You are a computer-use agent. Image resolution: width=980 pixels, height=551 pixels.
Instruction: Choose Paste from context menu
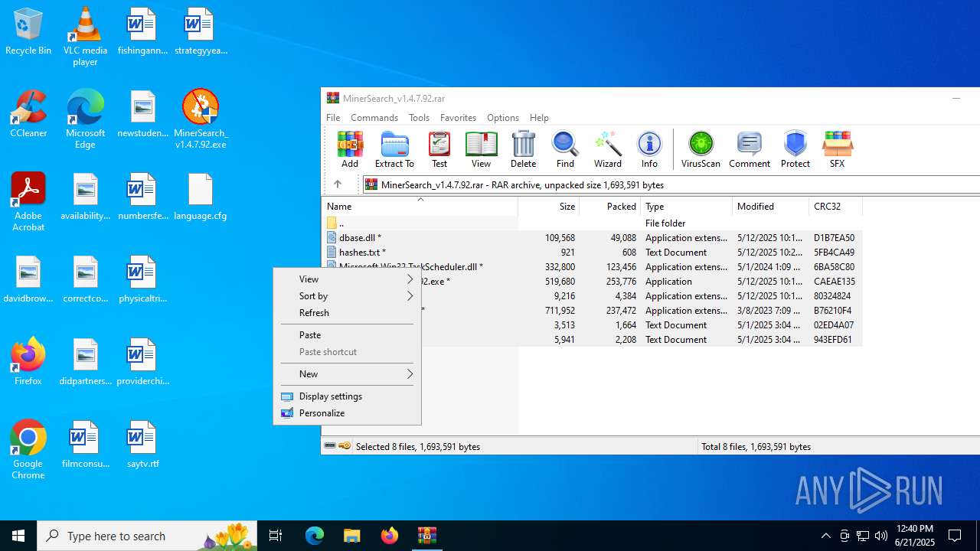(347, 335)
